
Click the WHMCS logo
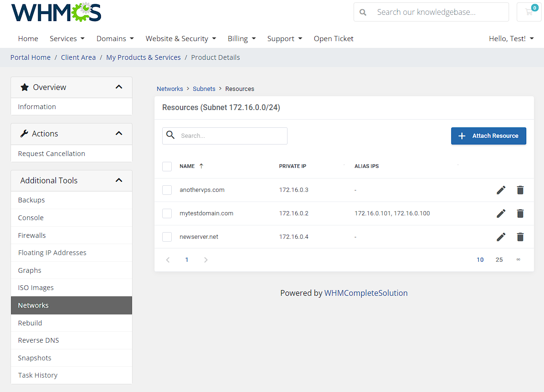pyautogui.click(x=56, y=12)
